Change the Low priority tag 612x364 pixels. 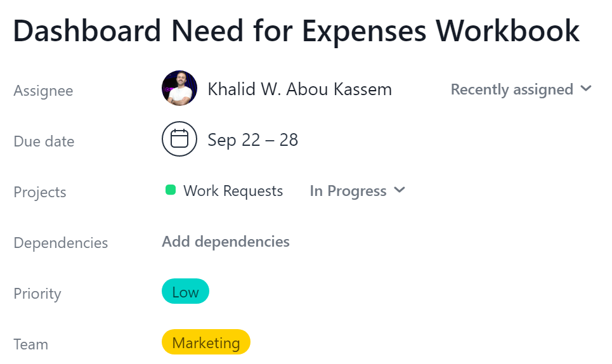coord(185,292)
